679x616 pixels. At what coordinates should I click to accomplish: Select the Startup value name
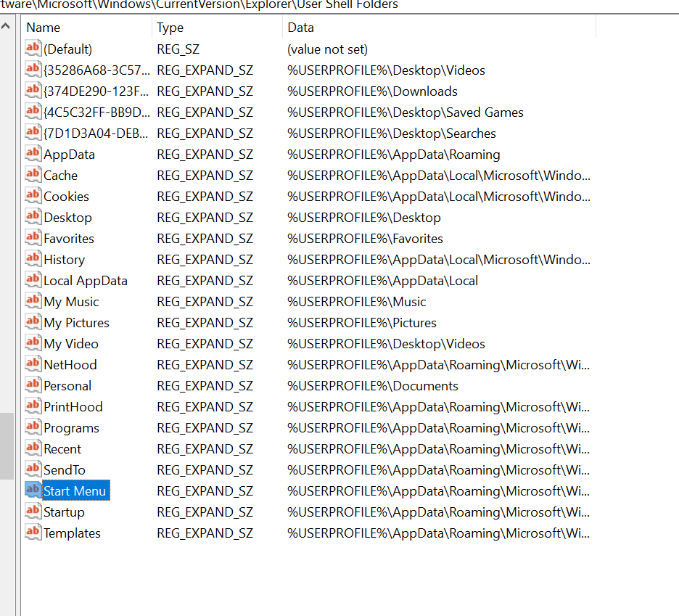[x=64, y=512]
